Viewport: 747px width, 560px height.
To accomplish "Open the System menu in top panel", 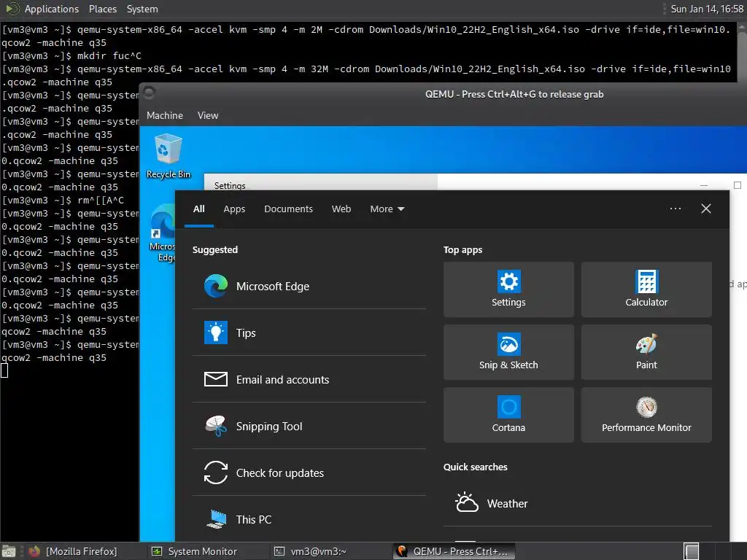I will 142,9.
